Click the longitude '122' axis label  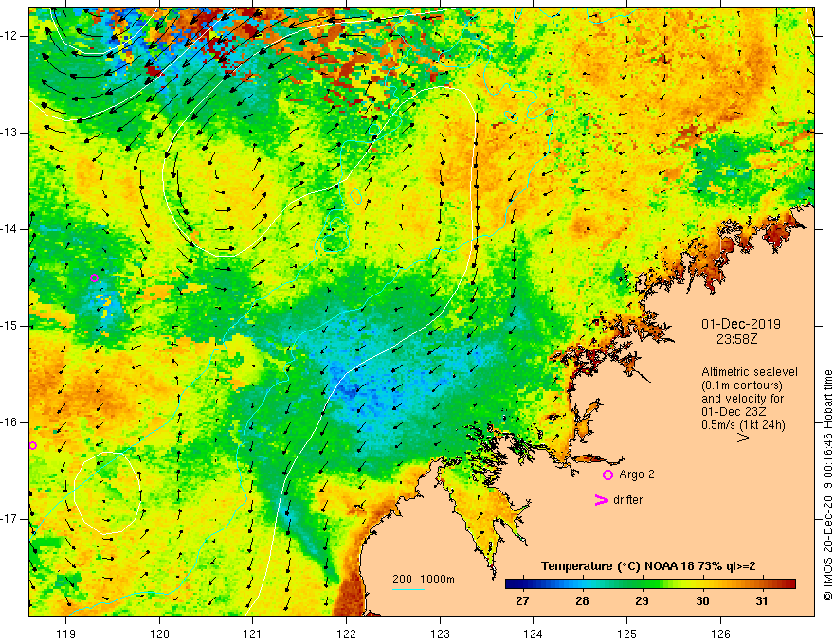tap(346, 634)
